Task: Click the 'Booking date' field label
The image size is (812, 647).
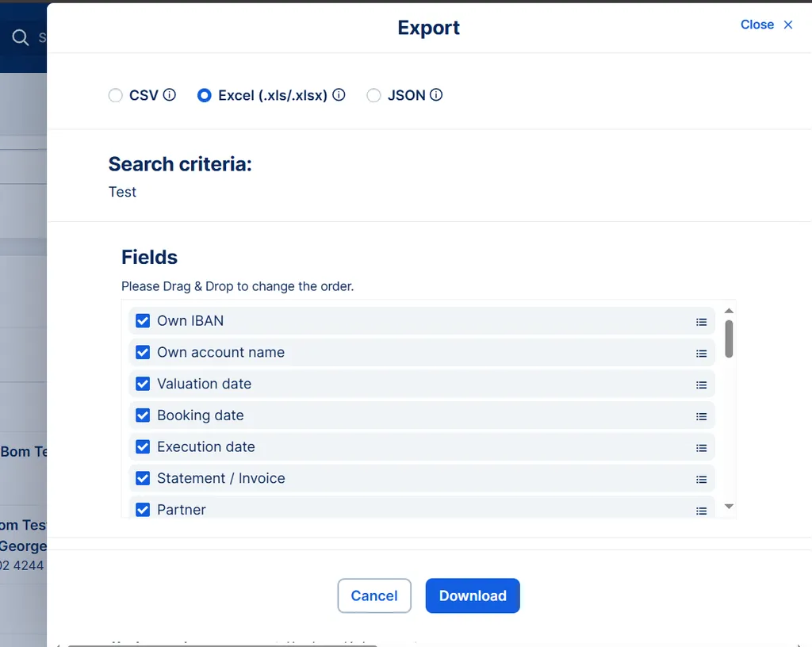Action: pyautogui.click(x=201, y=415)
